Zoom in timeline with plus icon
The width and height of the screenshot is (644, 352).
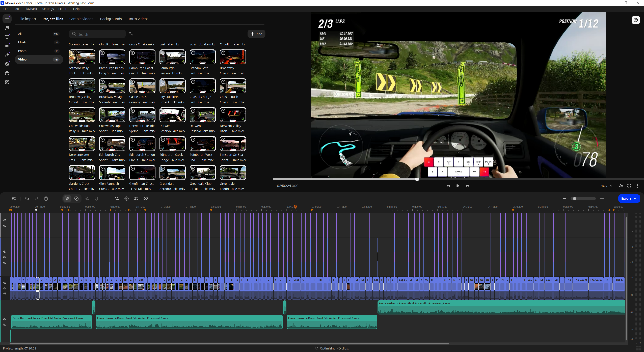[x=602, y=199]
